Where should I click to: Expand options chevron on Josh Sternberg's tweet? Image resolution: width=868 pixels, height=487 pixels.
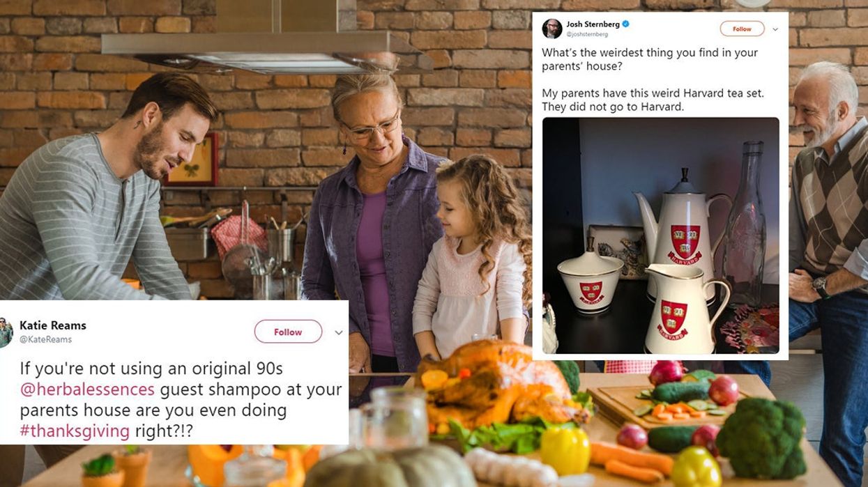(x=775, y=29)
